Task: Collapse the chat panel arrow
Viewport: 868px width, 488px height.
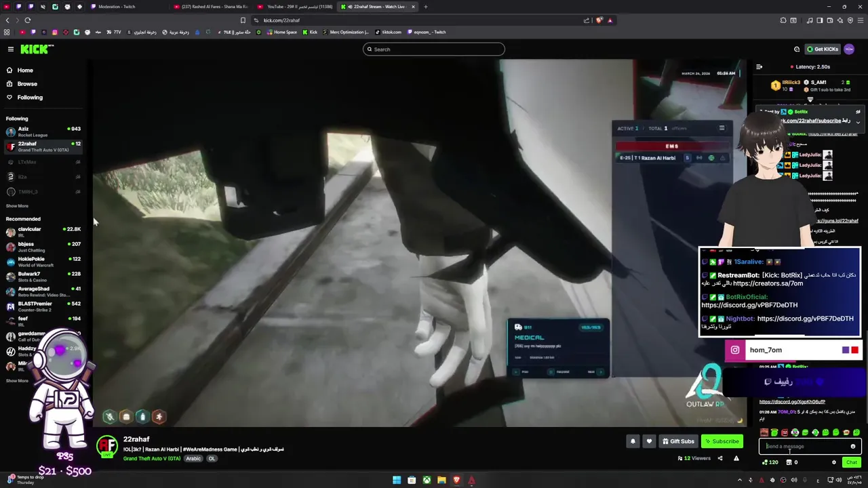Action: tap(759, 66)
